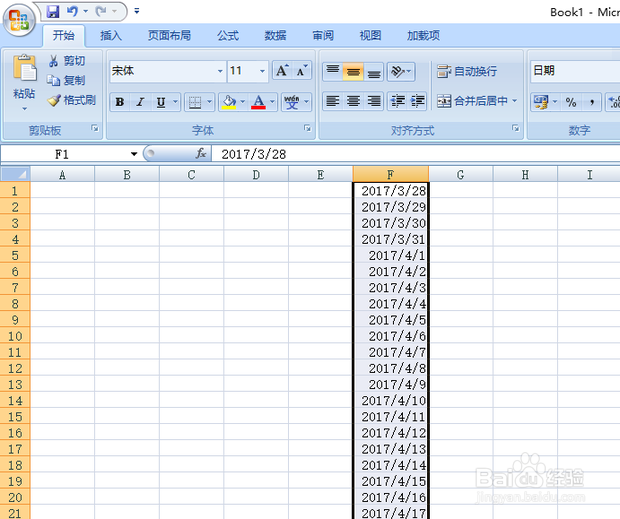Switch to 视图 tab

tap(370, 36)
